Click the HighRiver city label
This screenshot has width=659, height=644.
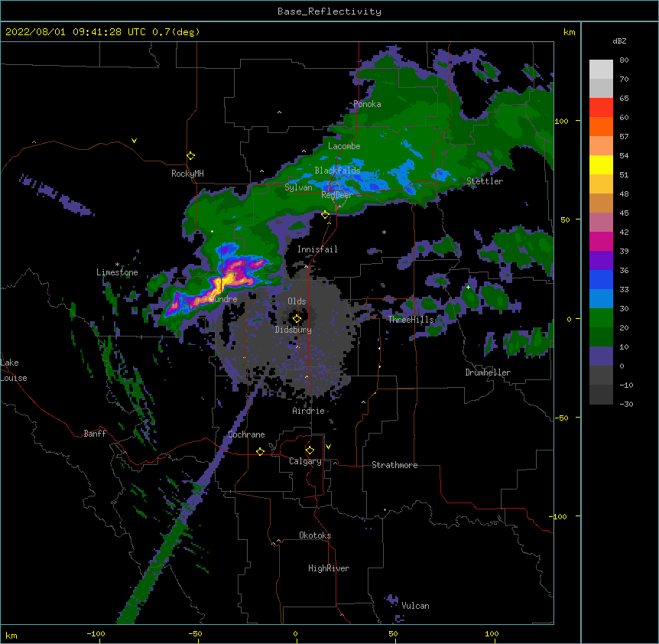click(x=329, y=568)
